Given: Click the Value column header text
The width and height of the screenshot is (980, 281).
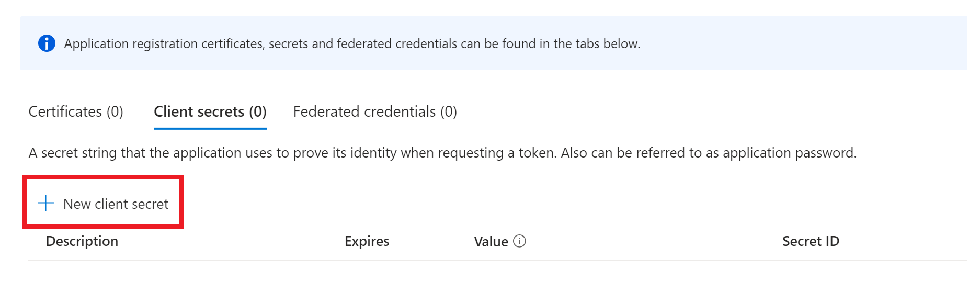Looking at the screenshot, I should (491, 242).
